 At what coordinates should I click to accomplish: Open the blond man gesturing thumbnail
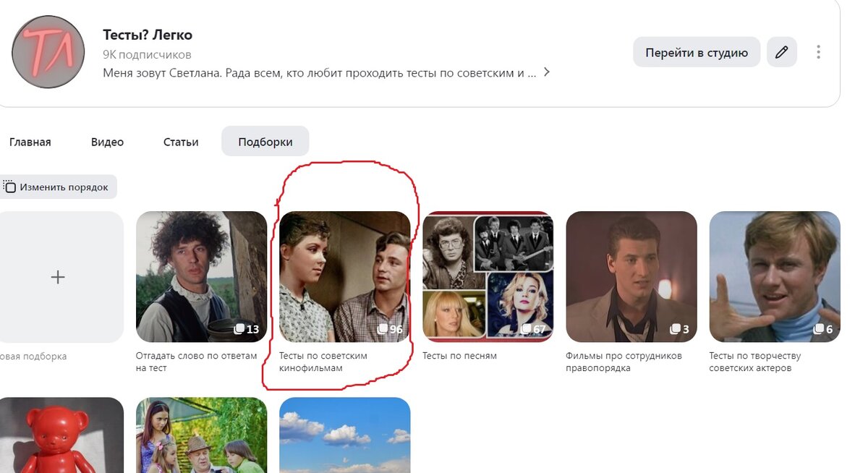pos(774,277)
